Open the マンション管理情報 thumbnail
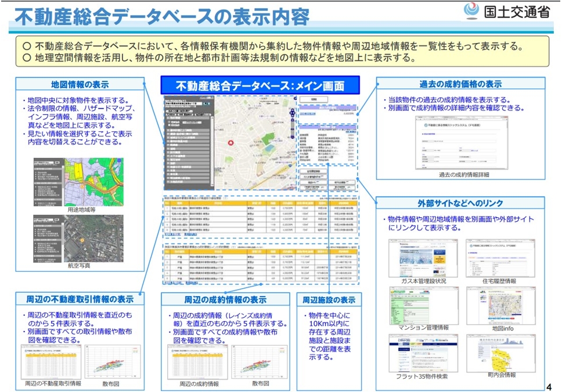This screenshot has width=562, height=392. (x=424, y=306)
